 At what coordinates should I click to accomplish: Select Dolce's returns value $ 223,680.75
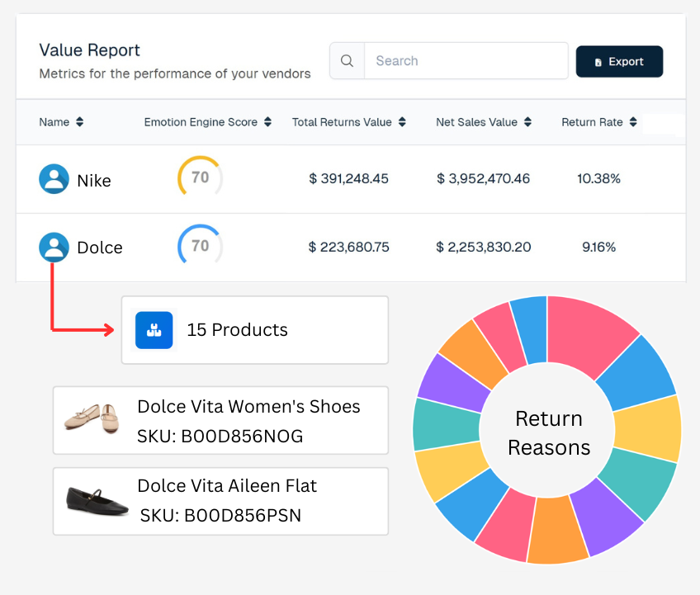click(x=348, y=247)
